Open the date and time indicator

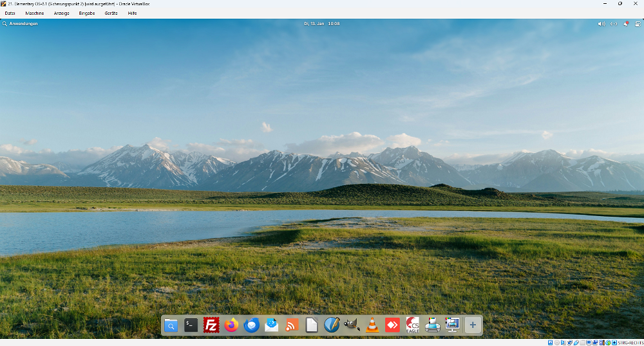point(322,24)
